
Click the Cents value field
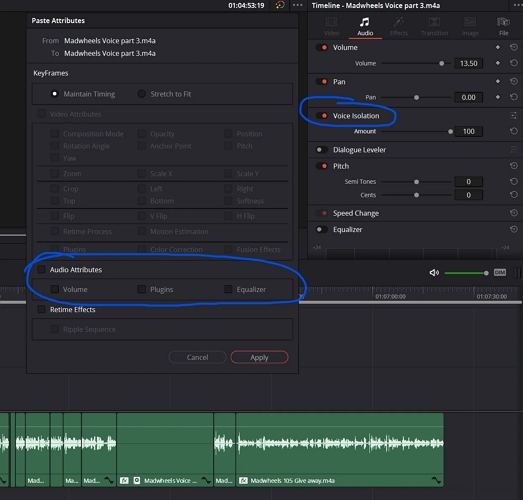(468, 195)
